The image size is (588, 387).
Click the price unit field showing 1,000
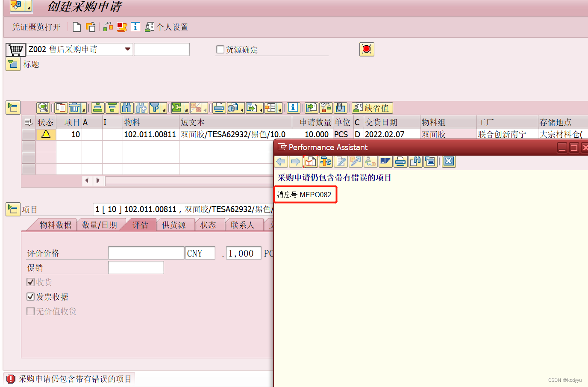[x=244, y=253]
